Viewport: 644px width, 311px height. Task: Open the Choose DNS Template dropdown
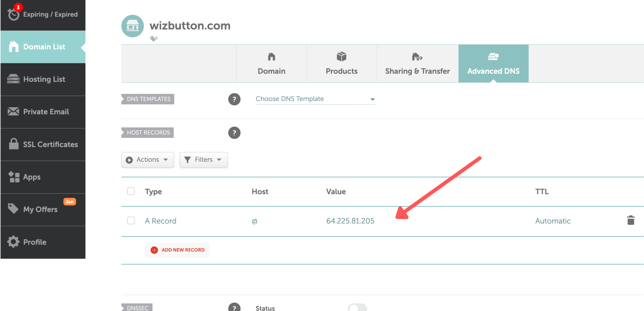[x=315, y=99]
